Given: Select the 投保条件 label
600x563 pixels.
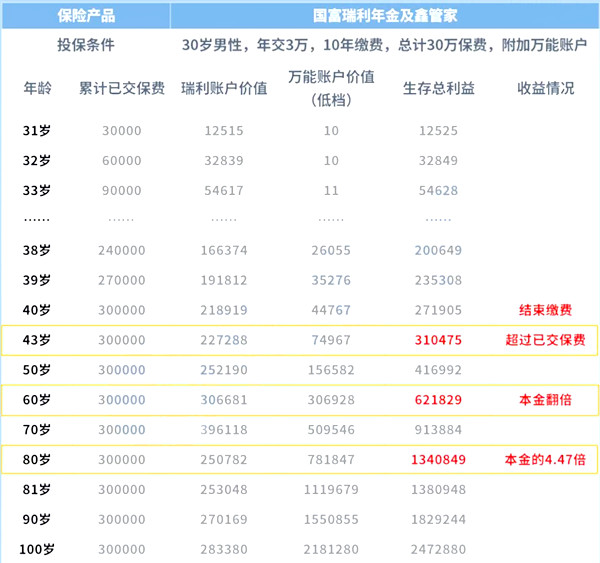Looking at the screenshot, I should click(86, 45).
